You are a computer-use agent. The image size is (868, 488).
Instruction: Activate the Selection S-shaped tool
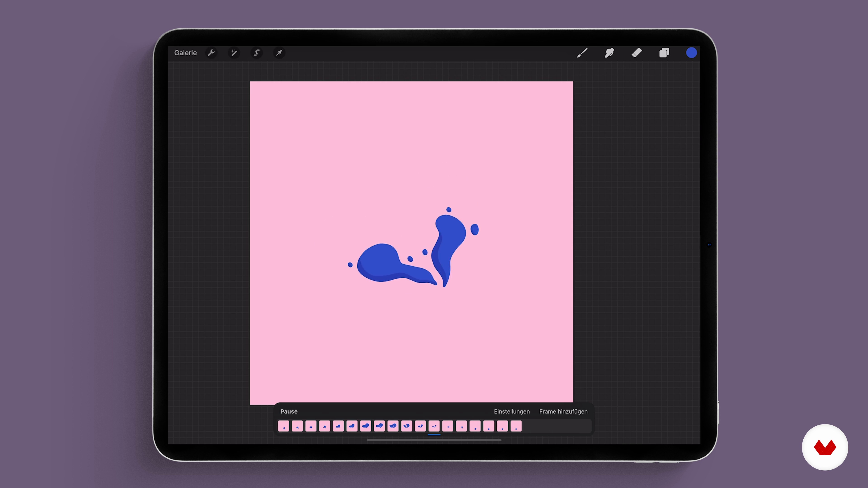[x=256, y=53]
